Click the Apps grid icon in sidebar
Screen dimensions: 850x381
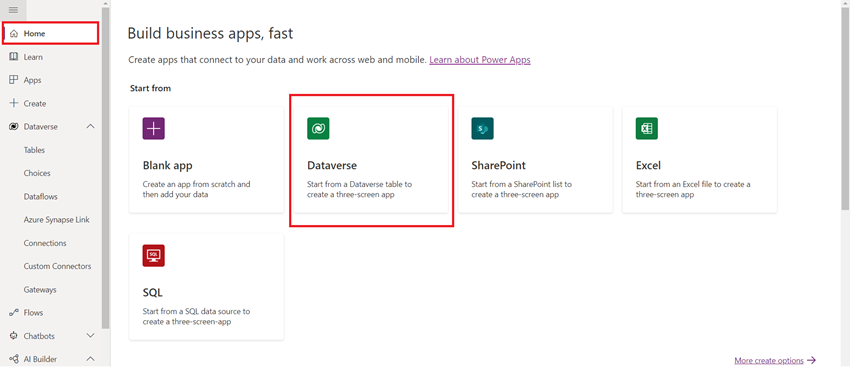[x=14, y=80]
